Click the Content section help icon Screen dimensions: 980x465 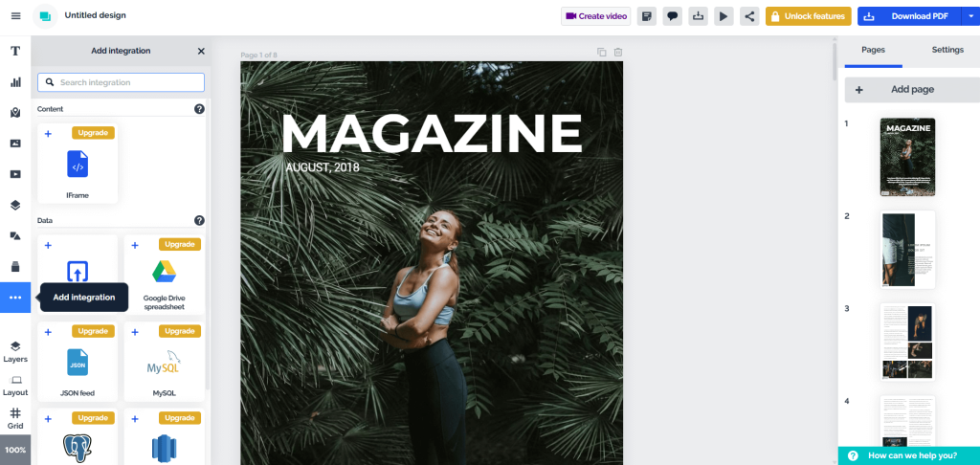pyautogui.click(x=199, y=109)
